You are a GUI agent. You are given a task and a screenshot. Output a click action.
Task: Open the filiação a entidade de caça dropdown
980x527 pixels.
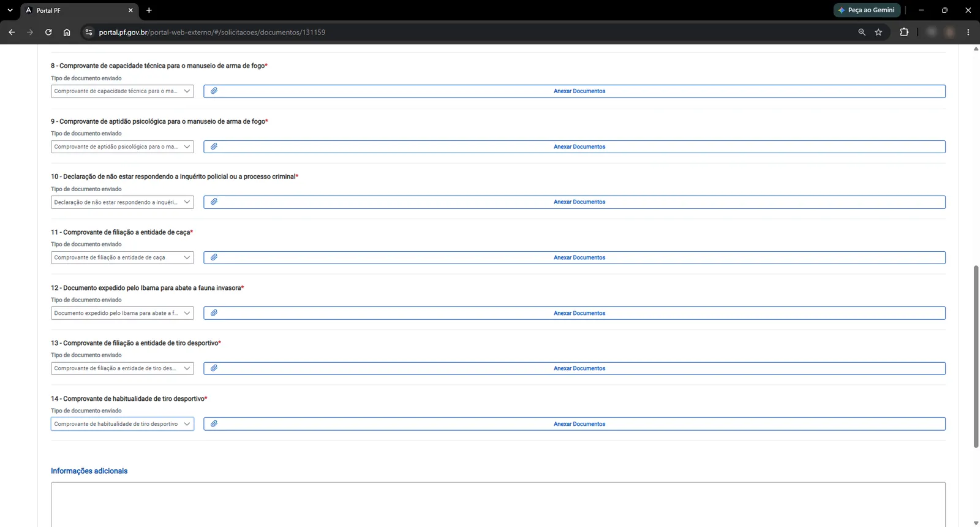123,257
